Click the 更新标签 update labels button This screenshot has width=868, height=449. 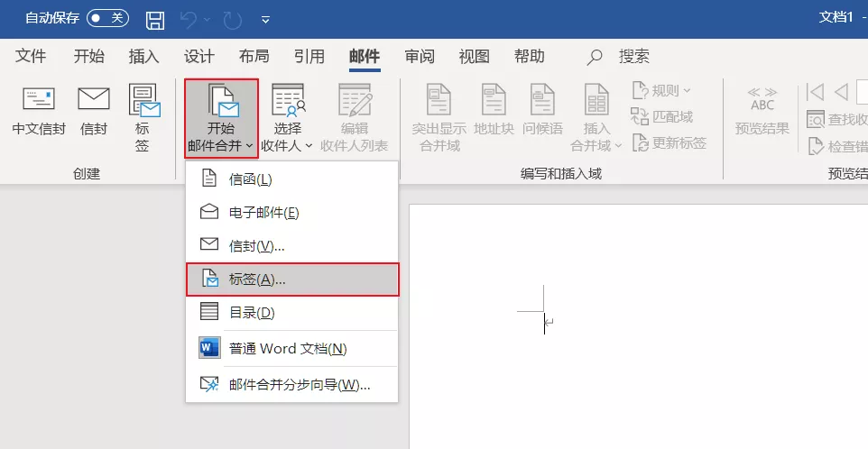(x=669, y=142)
